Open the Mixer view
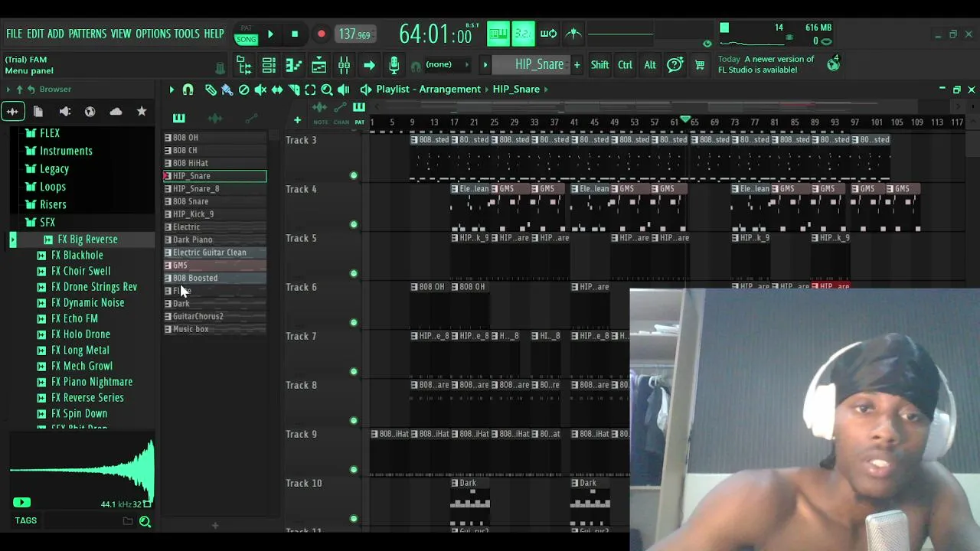 [345, 65]
